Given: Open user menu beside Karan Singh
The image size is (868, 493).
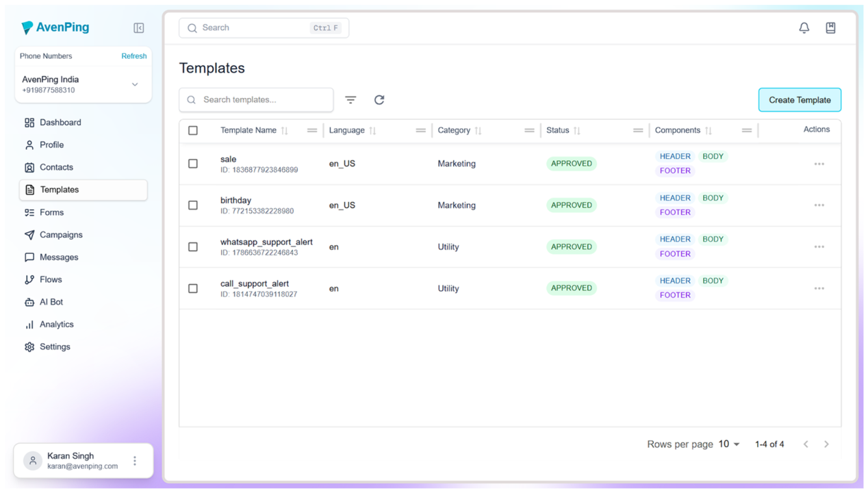Looking at the screenshot, I should tap(135, 461).
